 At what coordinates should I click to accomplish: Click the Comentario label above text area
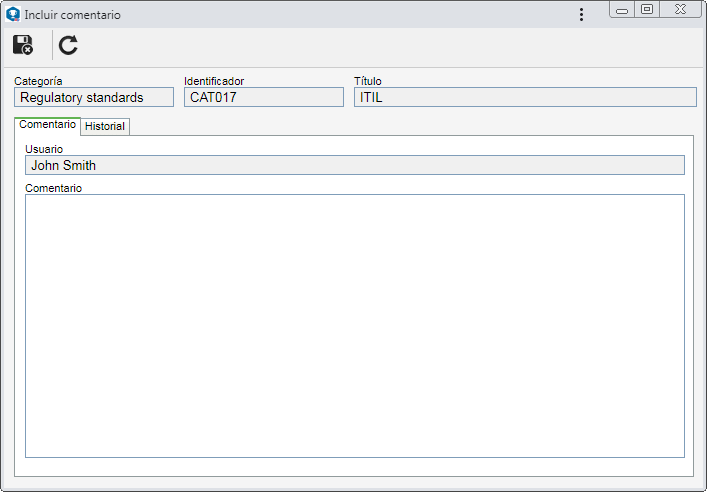pos(53,188)
